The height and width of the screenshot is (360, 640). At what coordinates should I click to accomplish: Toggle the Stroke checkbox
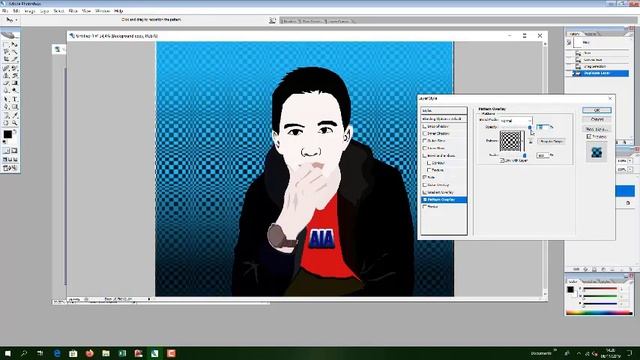(x=424, y=207)
